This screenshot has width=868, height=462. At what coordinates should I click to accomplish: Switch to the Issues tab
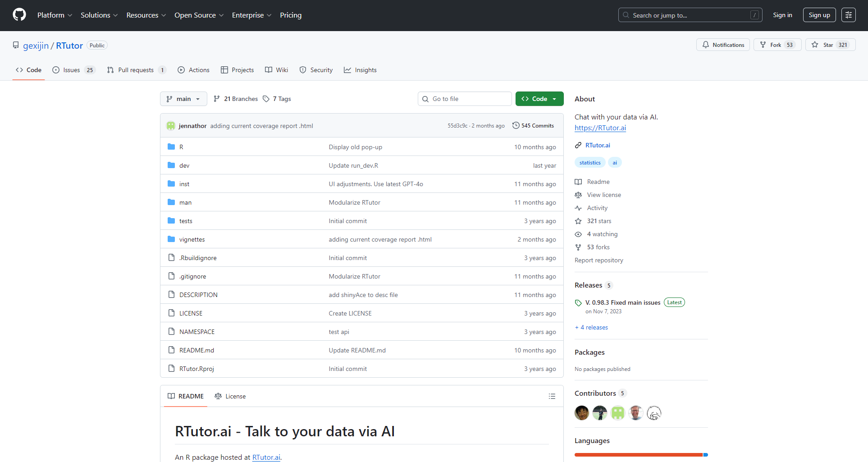coord(72,70)
